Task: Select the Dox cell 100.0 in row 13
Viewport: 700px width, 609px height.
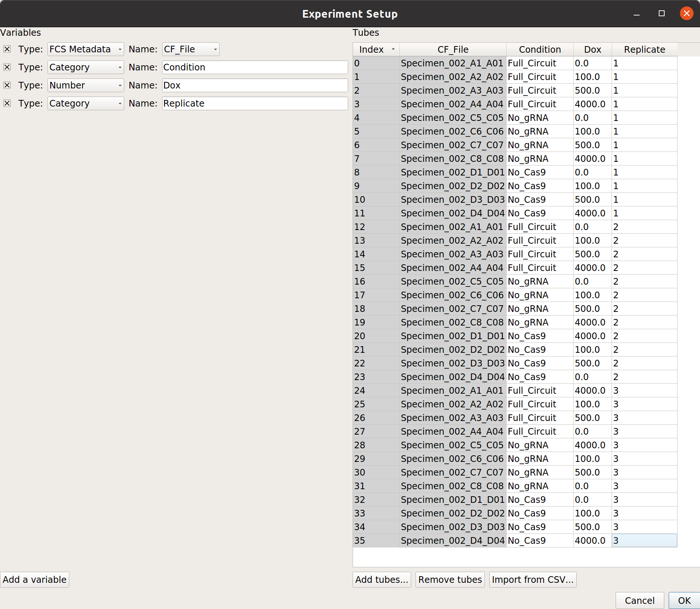Action: coord(592,240)
